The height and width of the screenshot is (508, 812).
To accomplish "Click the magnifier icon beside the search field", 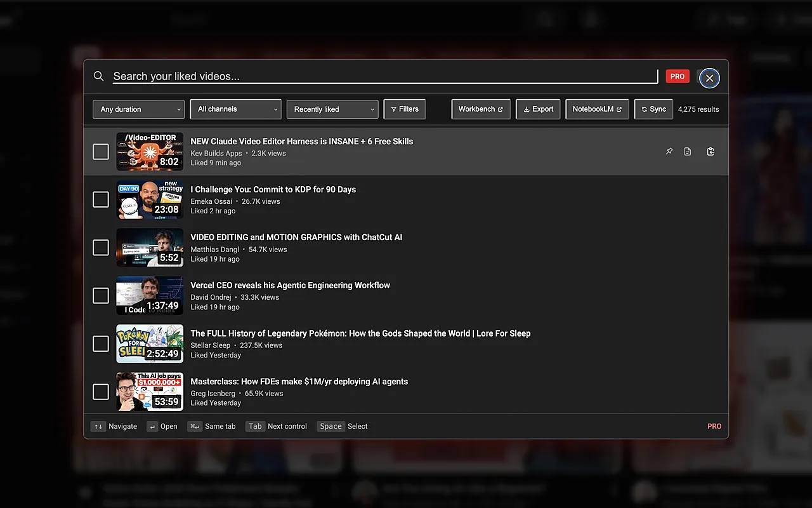I will pos(99,76).
